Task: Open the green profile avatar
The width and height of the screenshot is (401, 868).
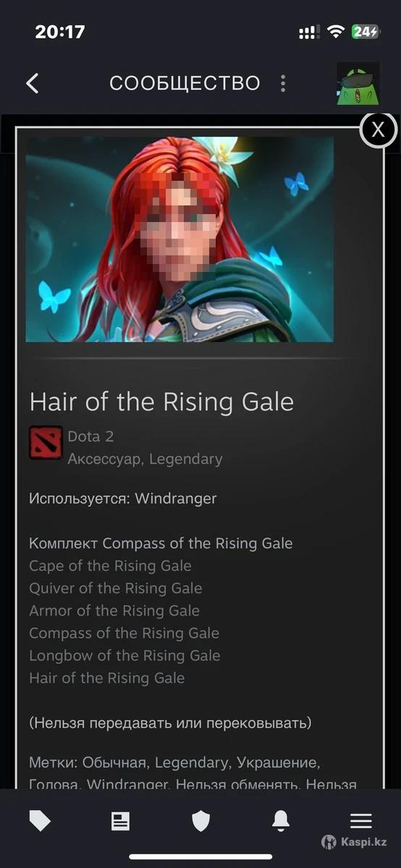Action: 358,84
